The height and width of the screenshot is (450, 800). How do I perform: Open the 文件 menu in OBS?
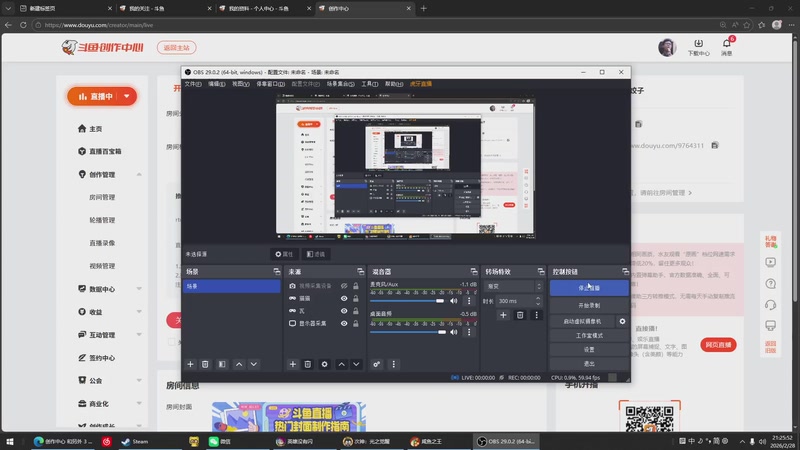pos(193,84)
